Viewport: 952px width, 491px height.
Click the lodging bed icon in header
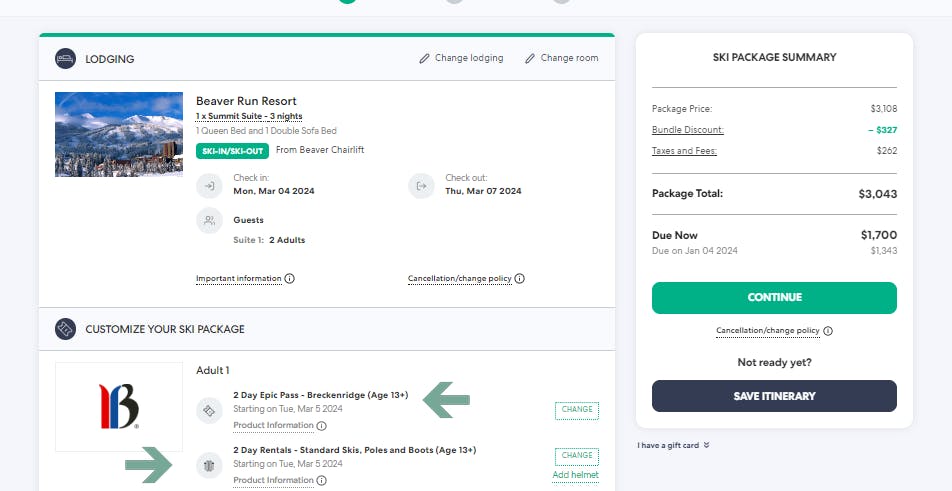pos(66,59)
